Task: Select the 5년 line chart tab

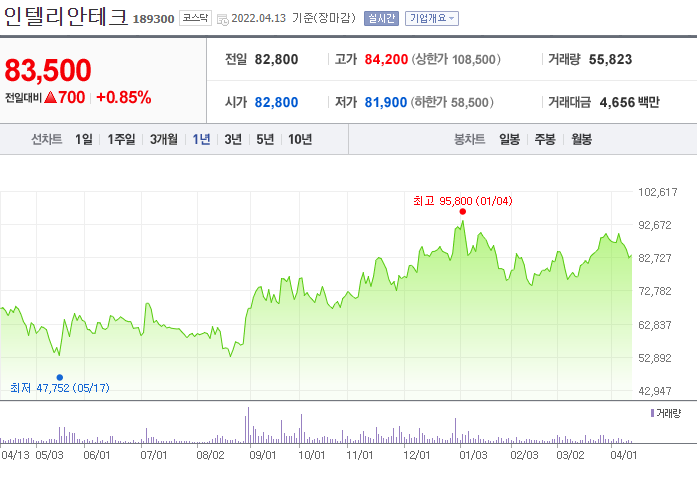Action: pyautogui.click(x=265, y=140)
